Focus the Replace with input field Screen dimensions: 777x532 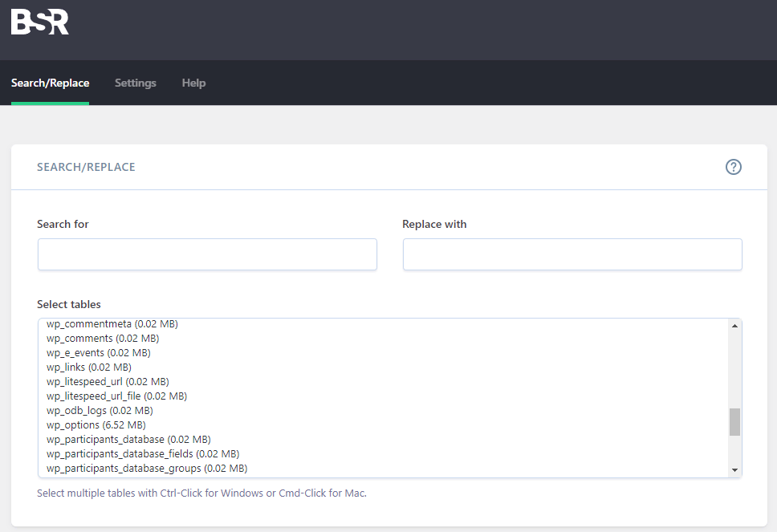572,254
